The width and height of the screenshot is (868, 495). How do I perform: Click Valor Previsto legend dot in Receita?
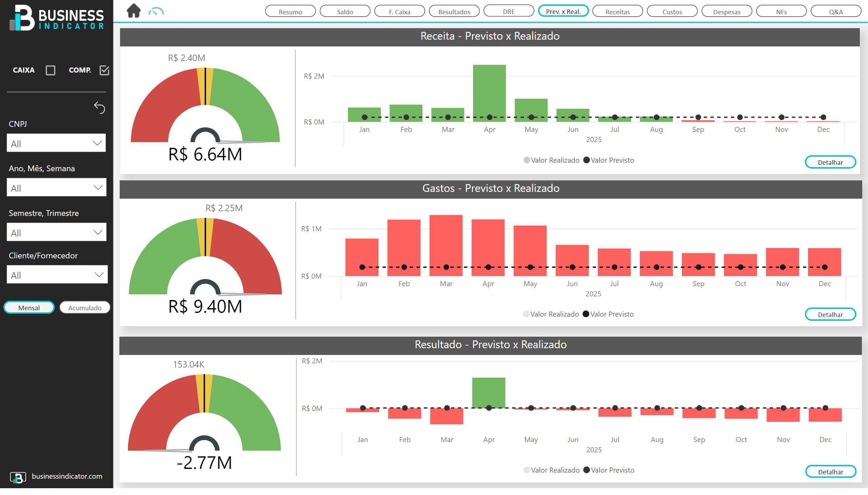click(587, 160)
